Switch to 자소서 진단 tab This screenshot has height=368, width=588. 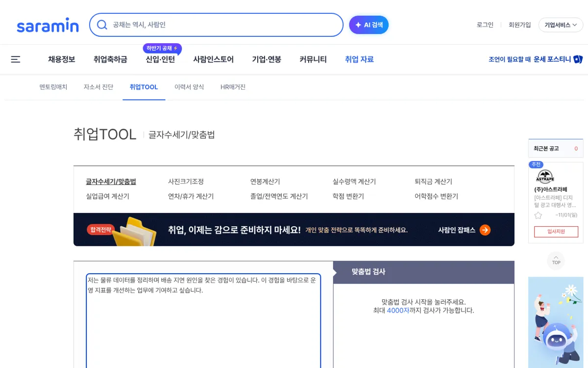(x=98, y=87)
